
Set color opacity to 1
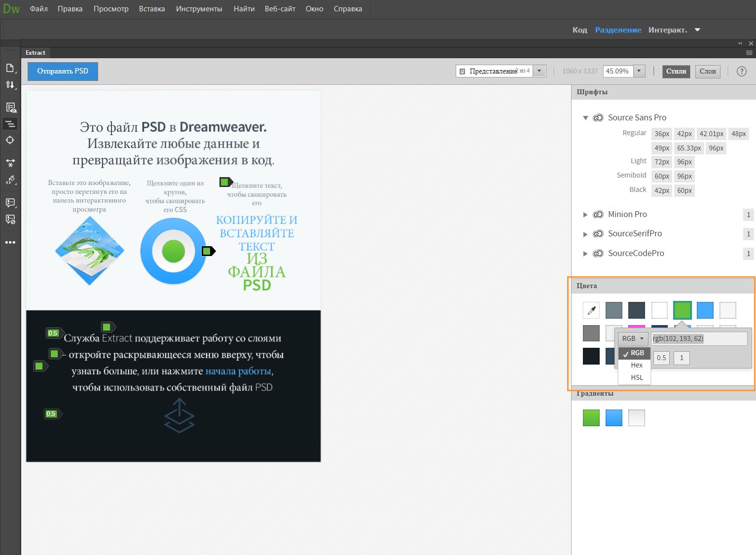click(x=682, y=358)
